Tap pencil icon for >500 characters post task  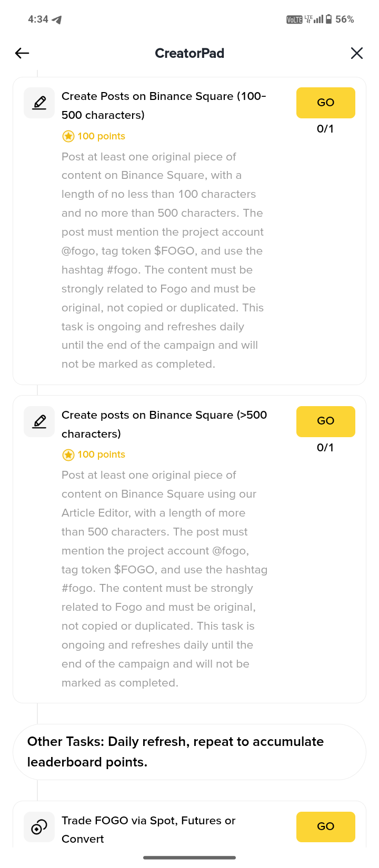point(39,421)
